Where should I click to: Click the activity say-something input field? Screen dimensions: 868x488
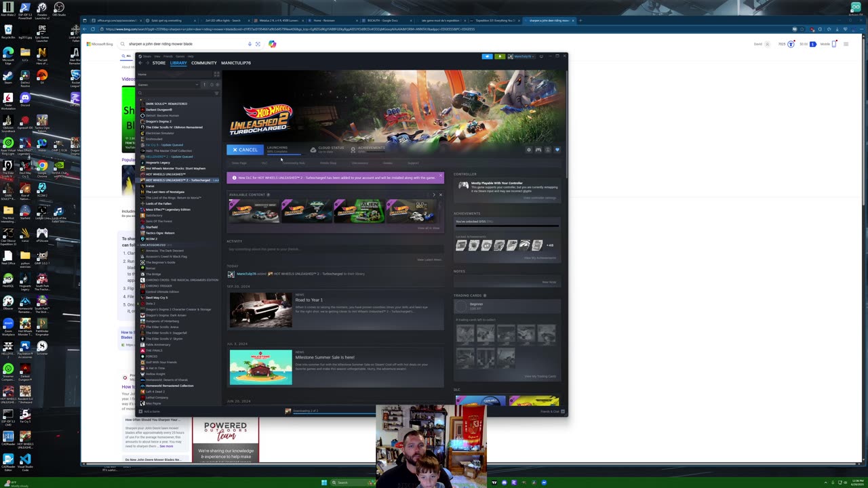[335, 249]
